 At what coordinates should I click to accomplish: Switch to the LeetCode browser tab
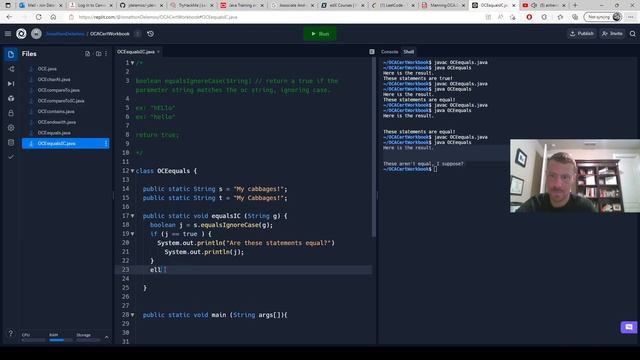pos(392,5)
